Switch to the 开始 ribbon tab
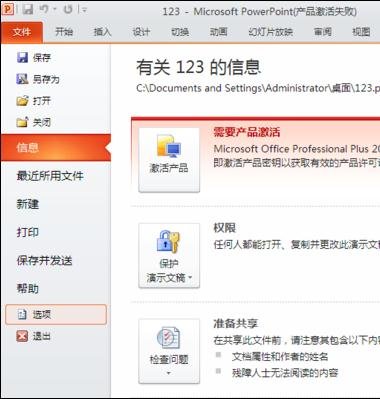The height and width of the screenshot is (399, 380). [x=64, y=32]
